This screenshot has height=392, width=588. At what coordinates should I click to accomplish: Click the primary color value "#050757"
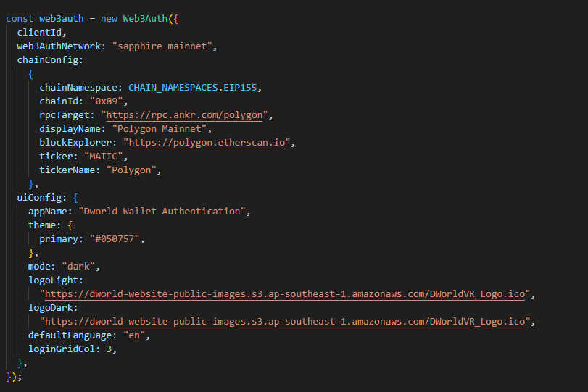115,238
